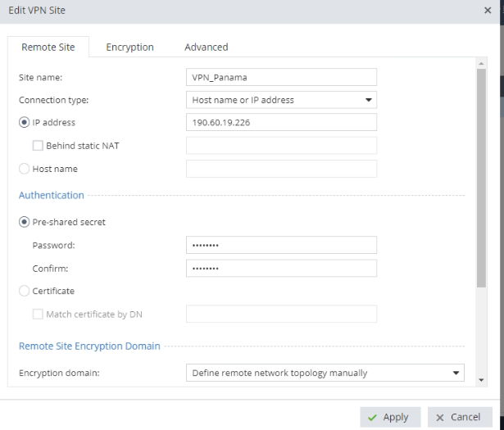Switch to the Encryption tab
Screen dimensions: 504x430
pyautogui.click(x=129, y=48)
